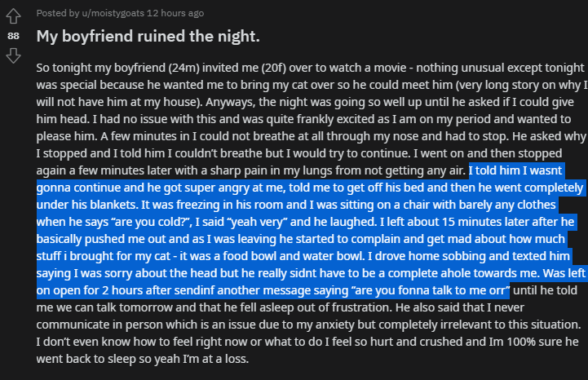Click the 'Posted by' label text

click(58, 13)
